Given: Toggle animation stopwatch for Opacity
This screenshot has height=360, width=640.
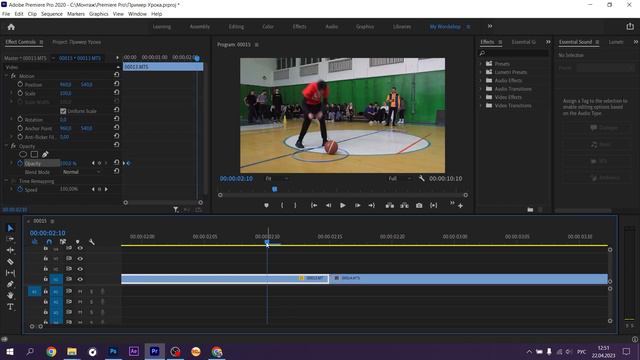Looking at the screenshot, I should [x=20, y=163].
